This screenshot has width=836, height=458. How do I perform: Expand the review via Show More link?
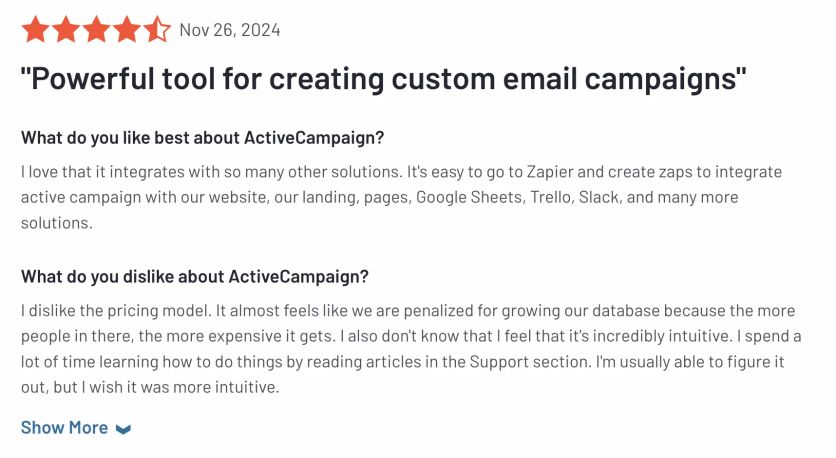65,428
